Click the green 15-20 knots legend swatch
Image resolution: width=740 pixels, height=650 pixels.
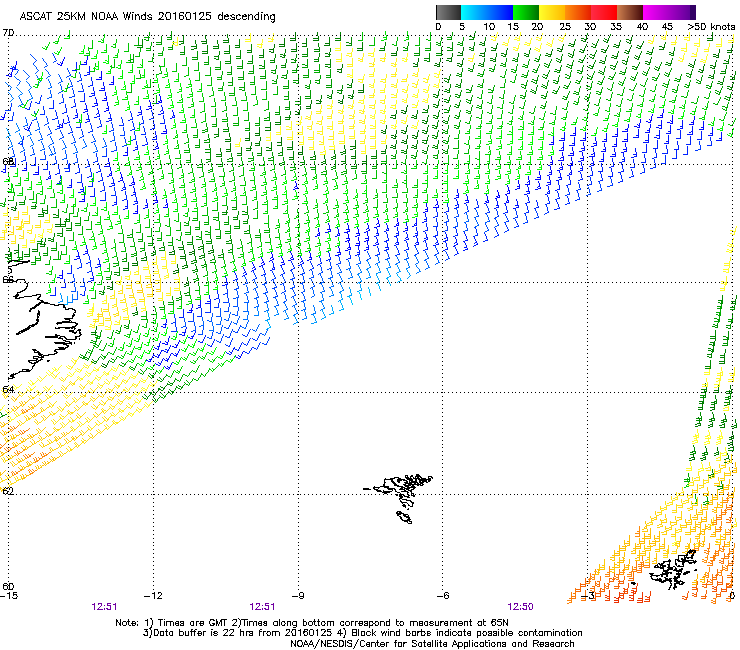[x=526, y=12]
